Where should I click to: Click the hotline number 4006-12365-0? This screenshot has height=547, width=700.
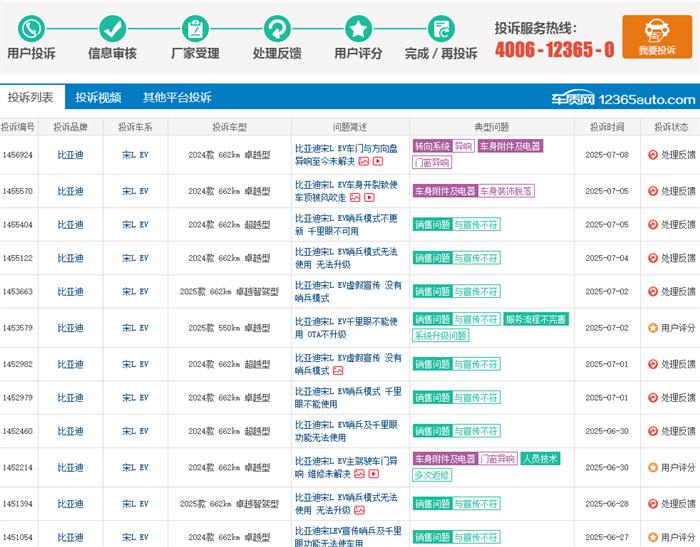(554, 50)
